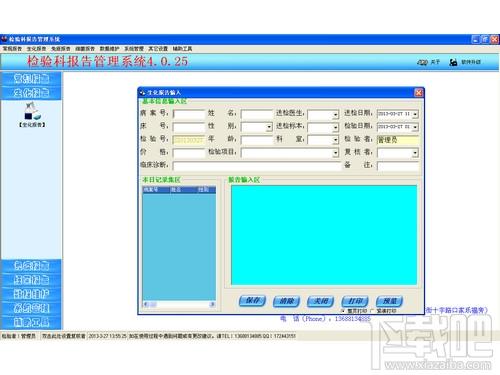Image resolution: width=500 pixels, height=375 pixels.
Task: Click the 清除 clear button
Action: click(286, 301)
